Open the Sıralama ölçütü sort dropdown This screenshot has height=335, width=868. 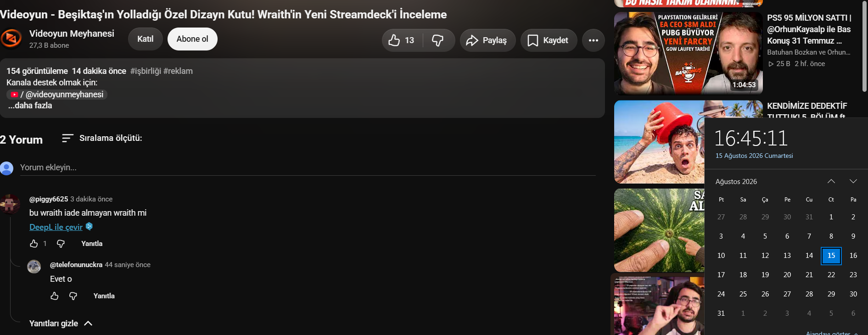[x=102, y=138]
